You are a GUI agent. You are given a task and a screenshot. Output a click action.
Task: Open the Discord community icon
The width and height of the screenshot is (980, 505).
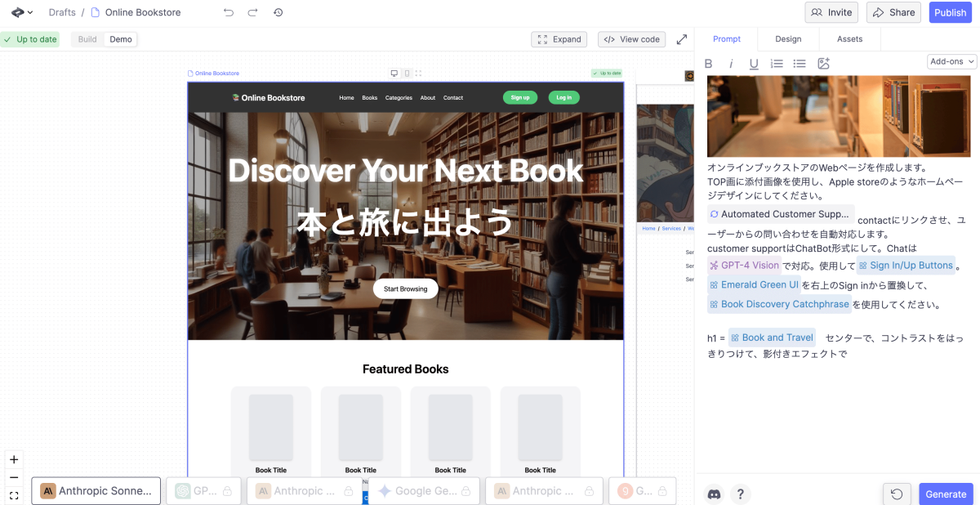pos(715,494)
